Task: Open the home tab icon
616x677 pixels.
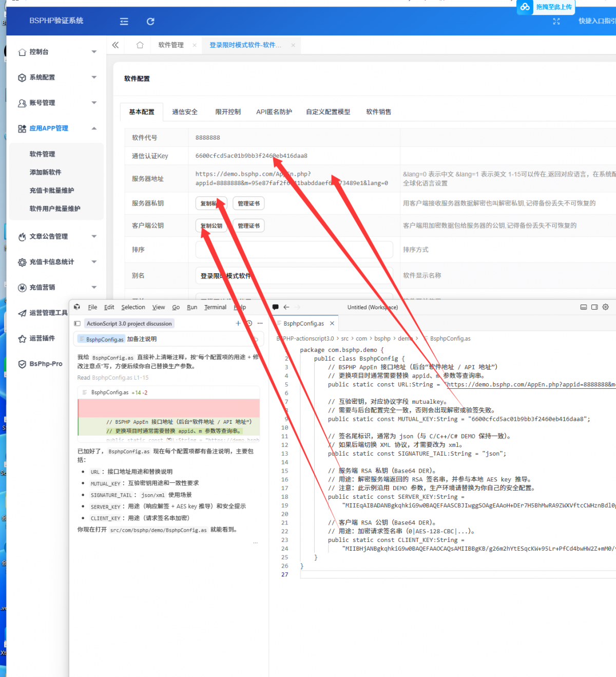Action: [140, 45]
